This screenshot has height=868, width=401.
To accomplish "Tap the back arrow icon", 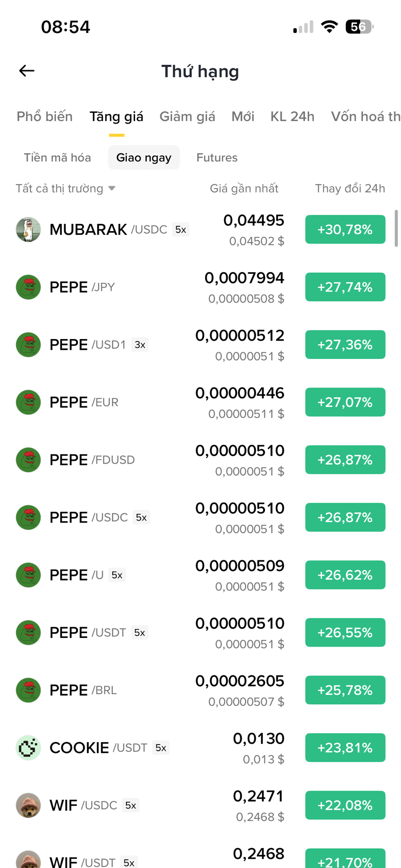I will [x=27, y=71].
